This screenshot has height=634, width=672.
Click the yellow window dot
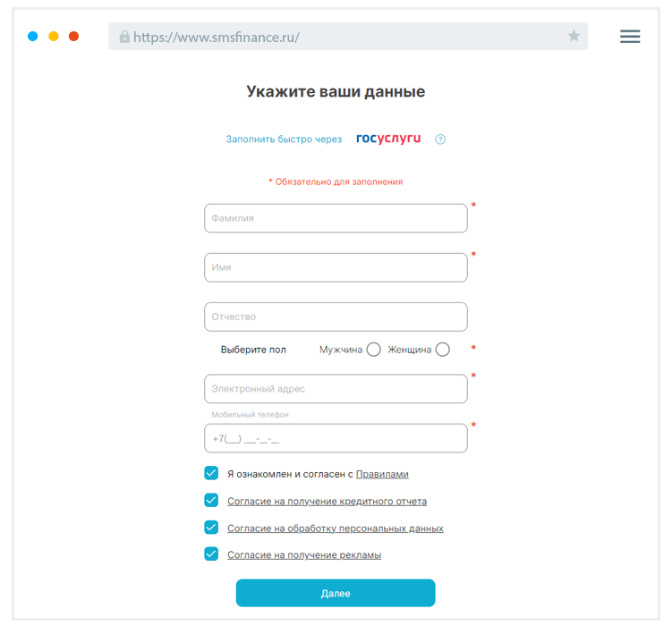coord(54,37)
